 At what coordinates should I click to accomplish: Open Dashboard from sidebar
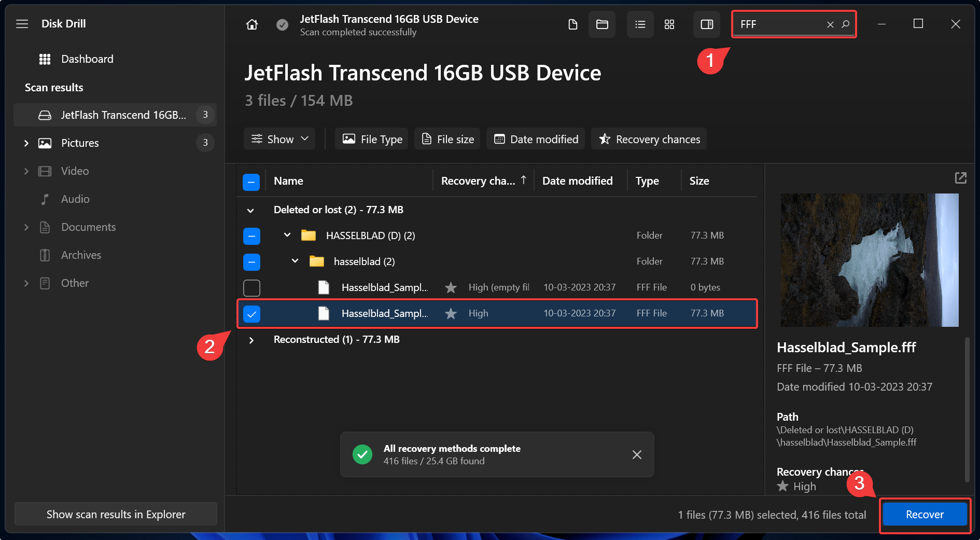click(x=87, y=59)
